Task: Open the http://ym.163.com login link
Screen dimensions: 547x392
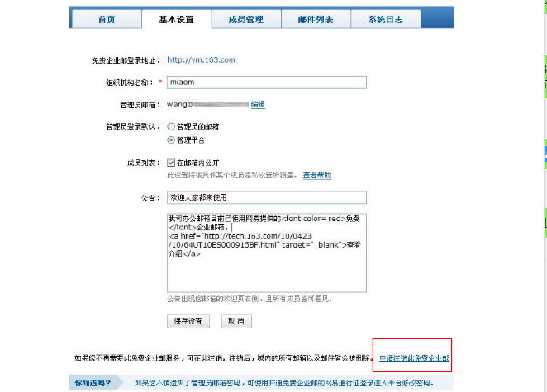Action: click(x=201, y=60)
